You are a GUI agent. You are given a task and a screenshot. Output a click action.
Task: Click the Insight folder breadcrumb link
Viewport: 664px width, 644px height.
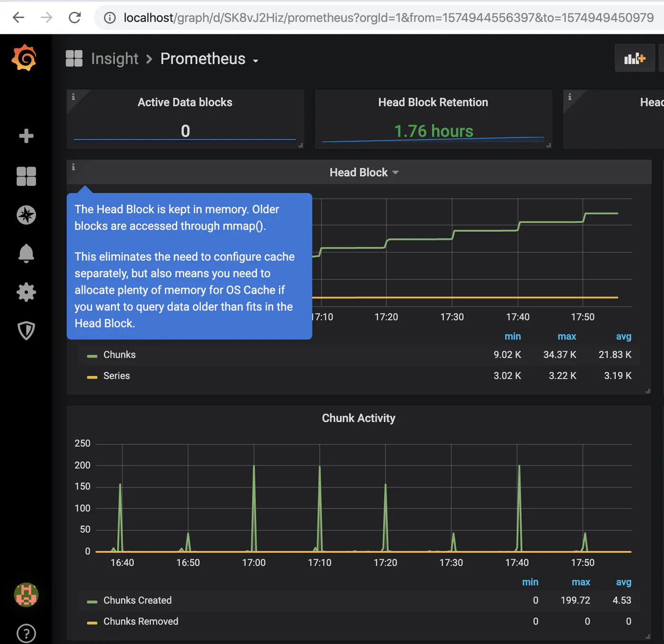115,59
